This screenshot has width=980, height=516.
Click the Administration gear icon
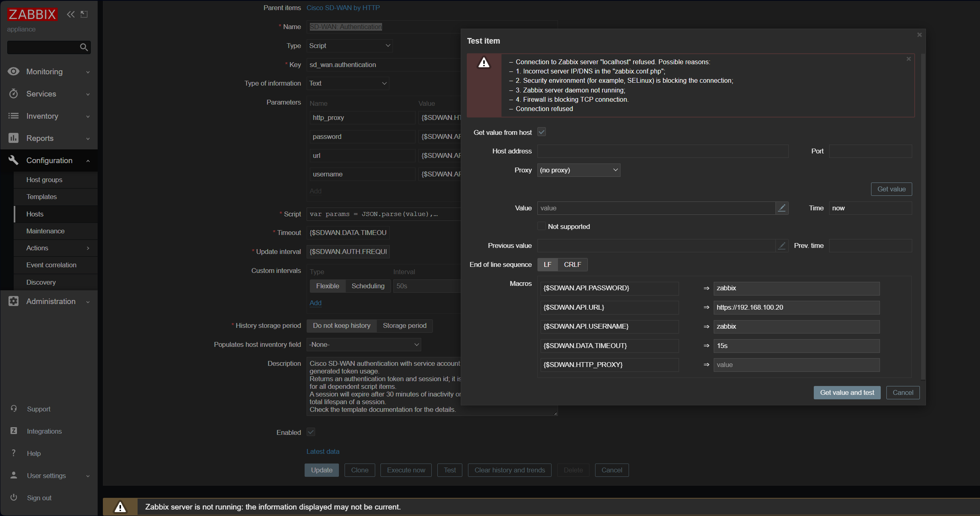[13, 301]
